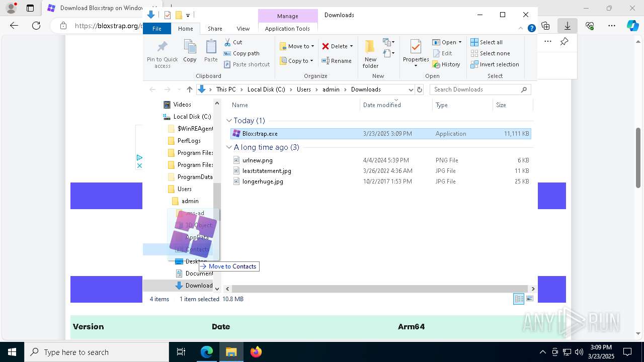
Task: Open the Open button dropdown arrow
Action: [x=460, y=42]
